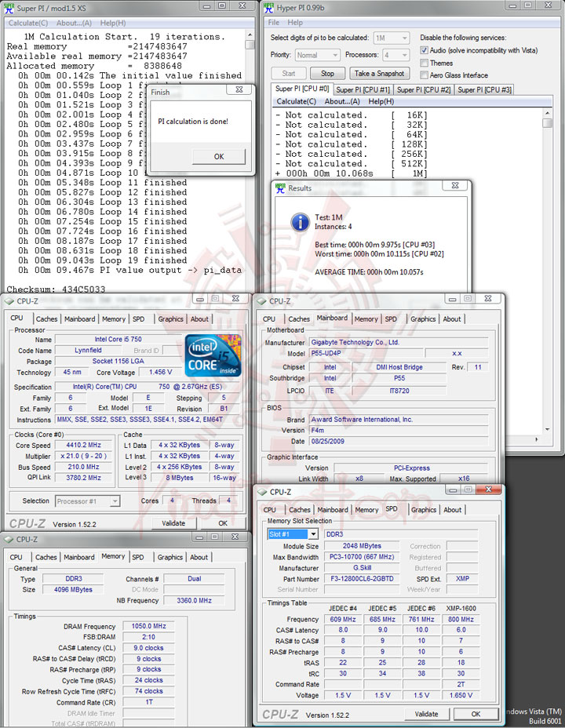Switch to Super PI [CPU #2] tab
Viewport: 565px width, 728px height.
click(424, 89)
